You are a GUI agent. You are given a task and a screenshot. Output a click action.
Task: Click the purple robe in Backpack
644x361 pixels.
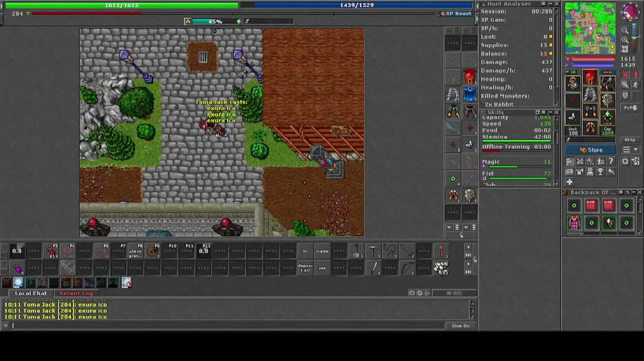point(574,223)
